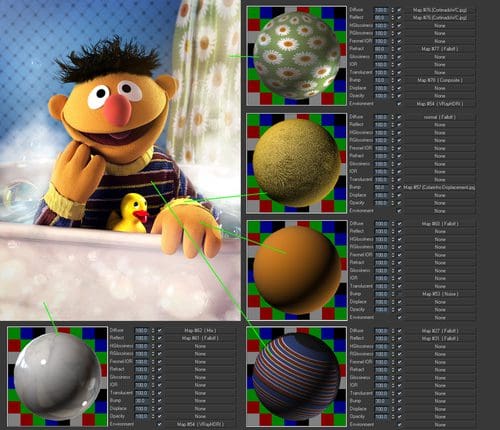Image resolution: width=500 pixels, height=430 pixels.
Task: Click Opacity amount spinner of striped sweater material
Action: coord(392,417)
